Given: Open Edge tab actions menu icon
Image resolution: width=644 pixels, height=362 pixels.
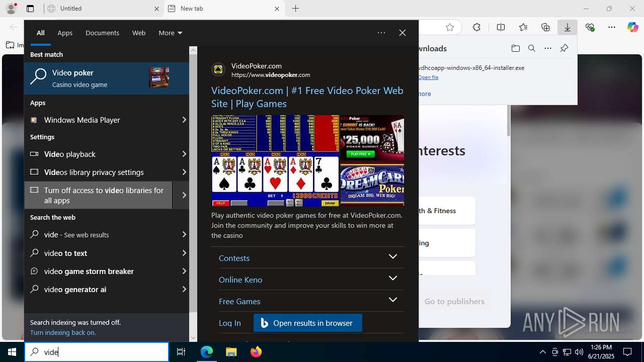Looking at the screenshot, I should [30, 9].
